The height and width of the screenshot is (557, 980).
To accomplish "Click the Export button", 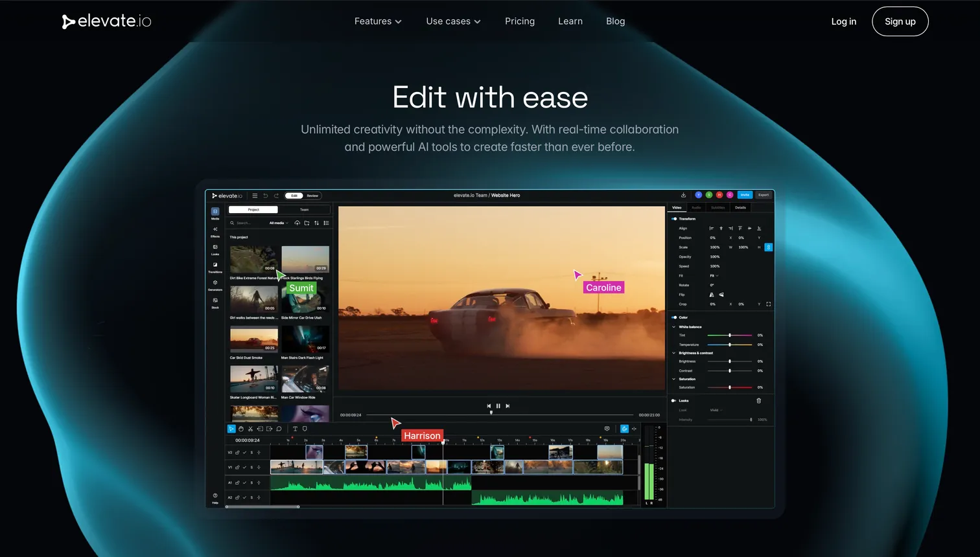I will tap(764, 194).
